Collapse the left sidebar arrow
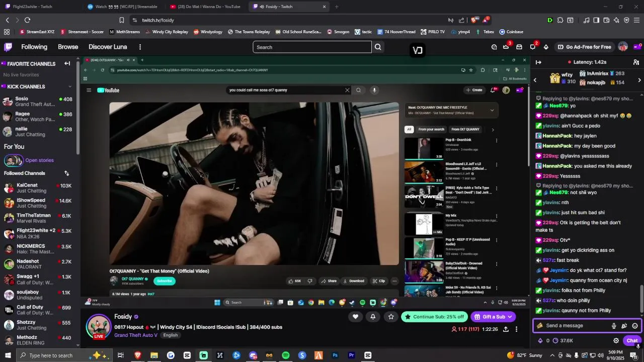 pos(67,63)
